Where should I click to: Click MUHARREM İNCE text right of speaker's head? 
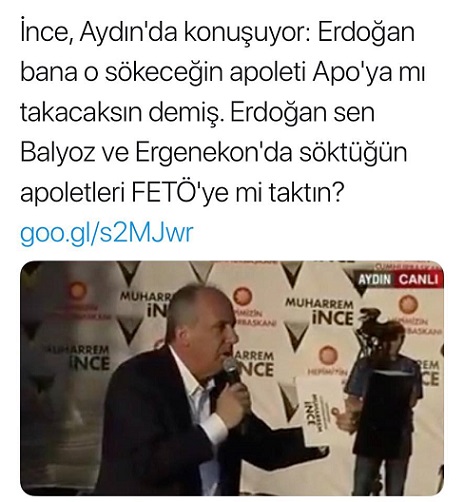click(x=320, y=312)
